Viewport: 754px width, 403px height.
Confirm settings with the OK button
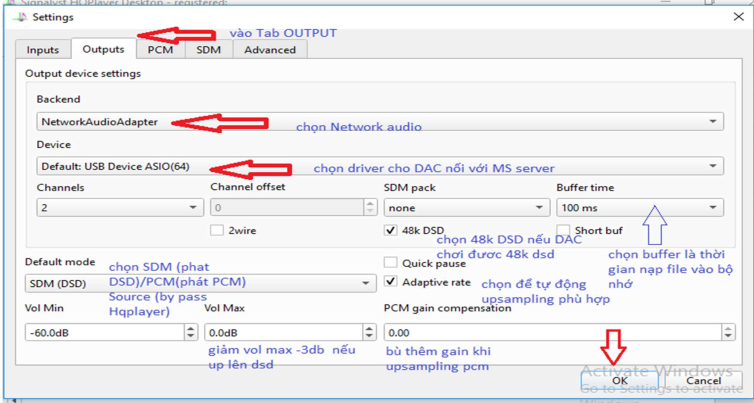coord(619,380)
